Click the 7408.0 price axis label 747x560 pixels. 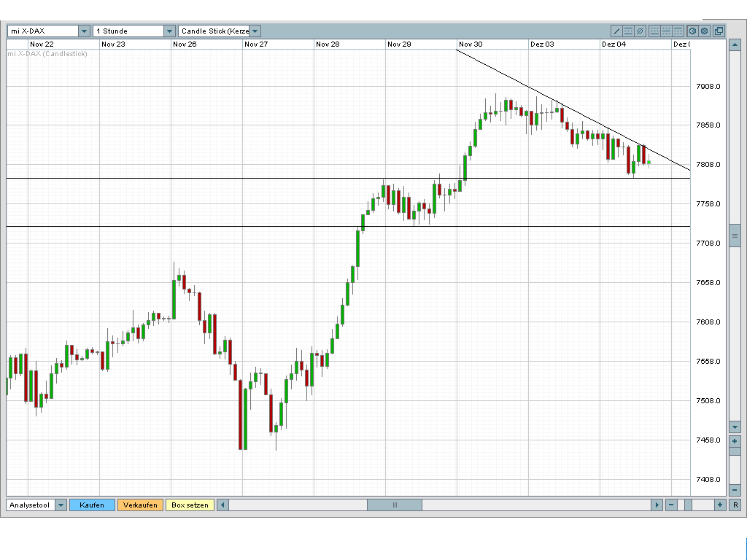[708, 480]
